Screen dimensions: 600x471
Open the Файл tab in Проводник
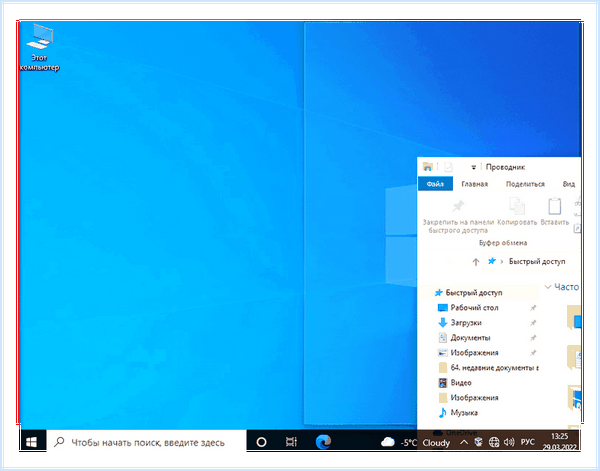pos(435,184)
